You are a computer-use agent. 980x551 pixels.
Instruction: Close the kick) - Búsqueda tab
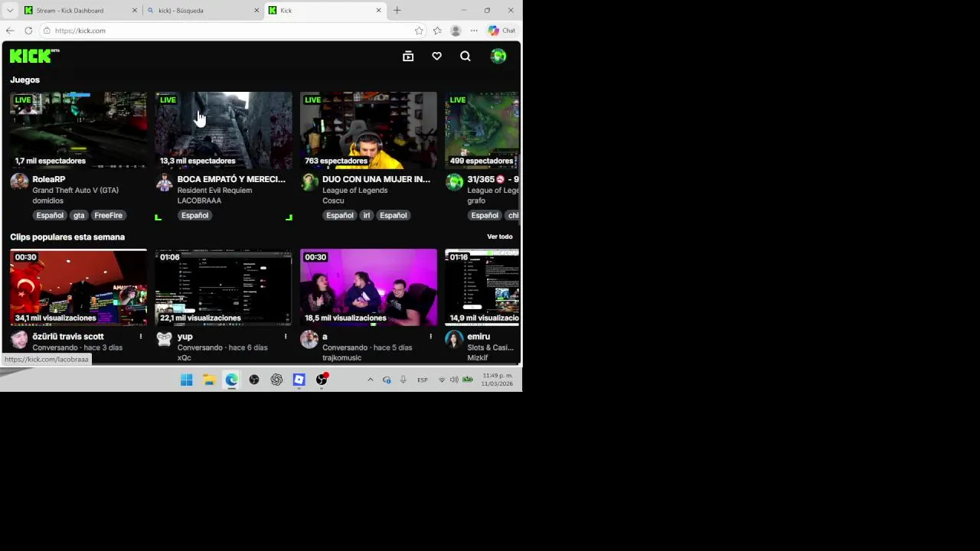click(256, 11)
